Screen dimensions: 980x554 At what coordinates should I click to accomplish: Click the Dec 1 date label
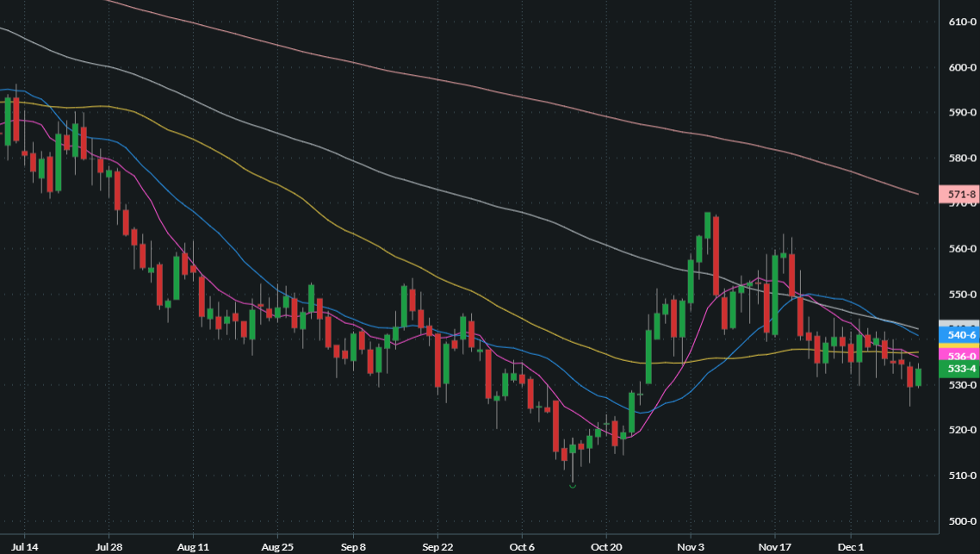coord(852,546)
